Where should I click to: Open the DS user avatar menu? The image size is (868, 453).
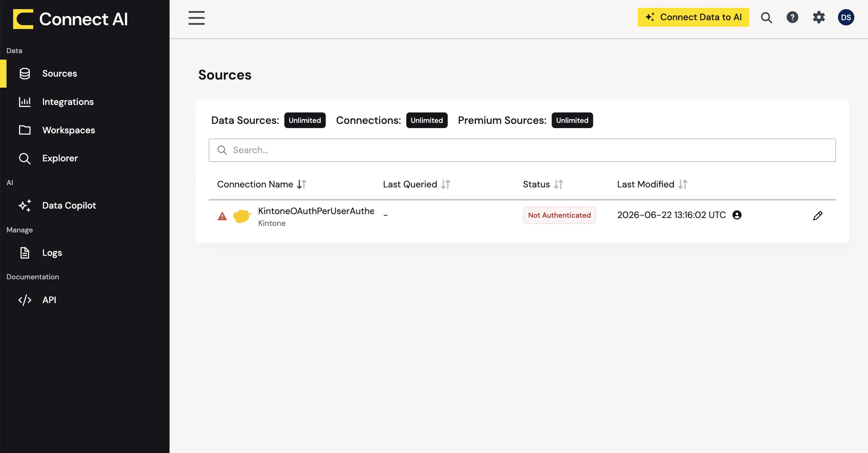tap(846, 18)
